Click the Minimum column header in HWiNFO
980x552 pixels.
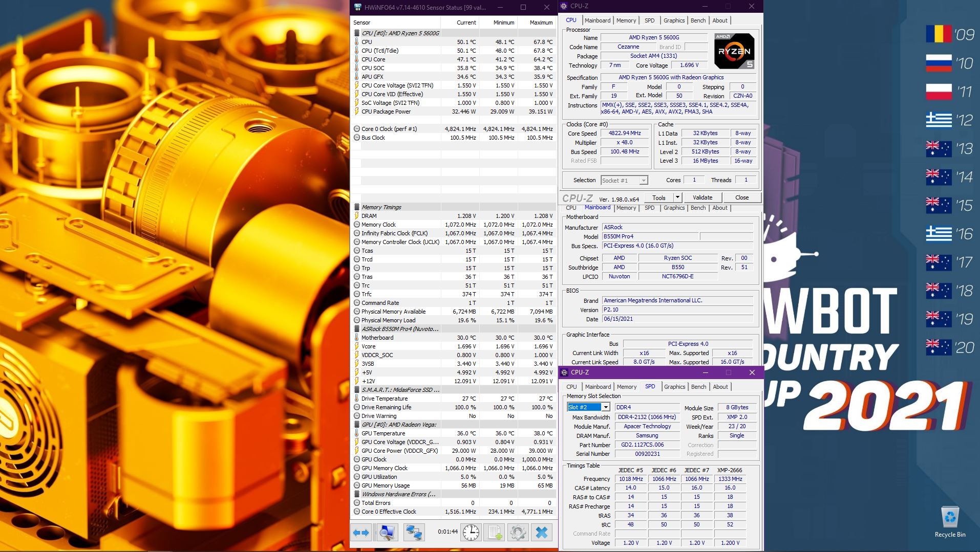tap(498, 23)
